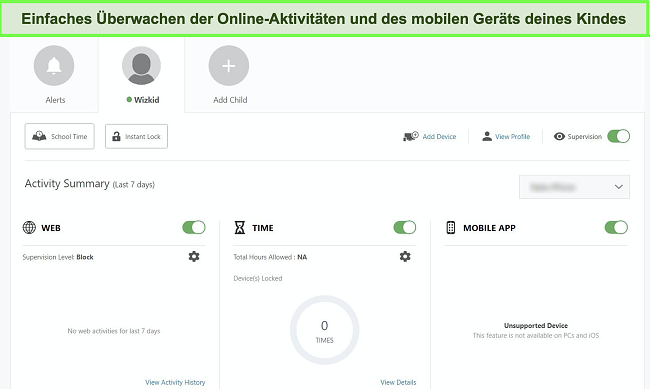This screenshot has height=389, width=650.
Task: Activate the Instant Lock button
Action: (136, 136)
